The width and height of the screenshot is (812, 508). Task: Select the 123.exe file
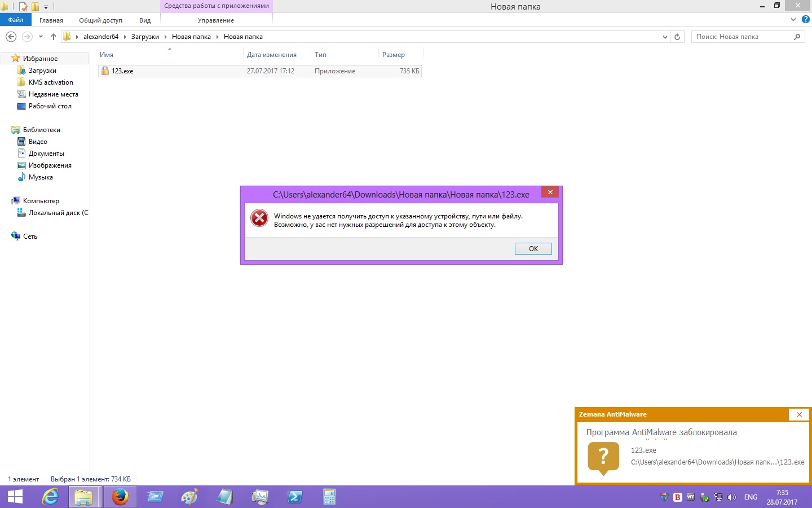click(259, 71)
